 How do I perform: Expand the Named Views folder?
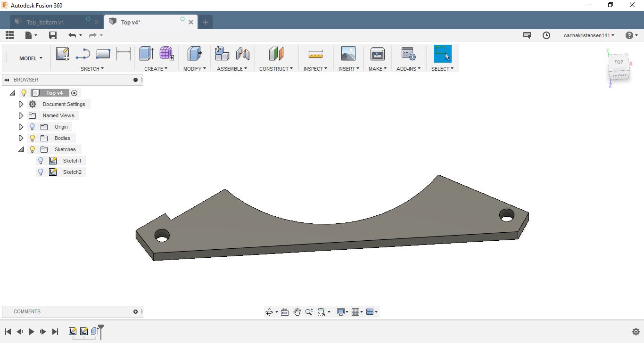pos(21,115)
